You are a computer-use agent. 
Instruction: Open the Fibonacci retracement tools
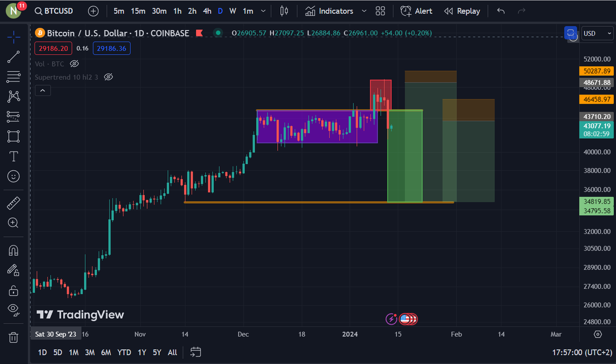coord(14,76)
